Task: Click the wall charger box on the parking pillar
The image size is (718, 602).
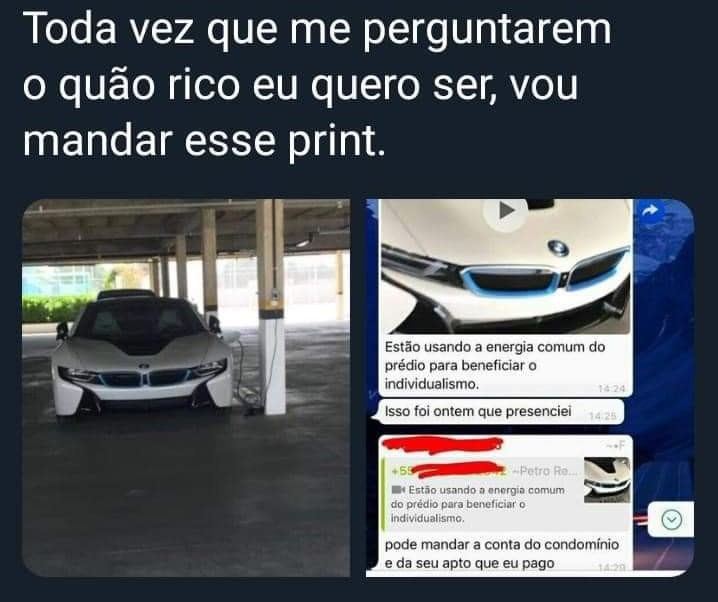Action: 274,295
